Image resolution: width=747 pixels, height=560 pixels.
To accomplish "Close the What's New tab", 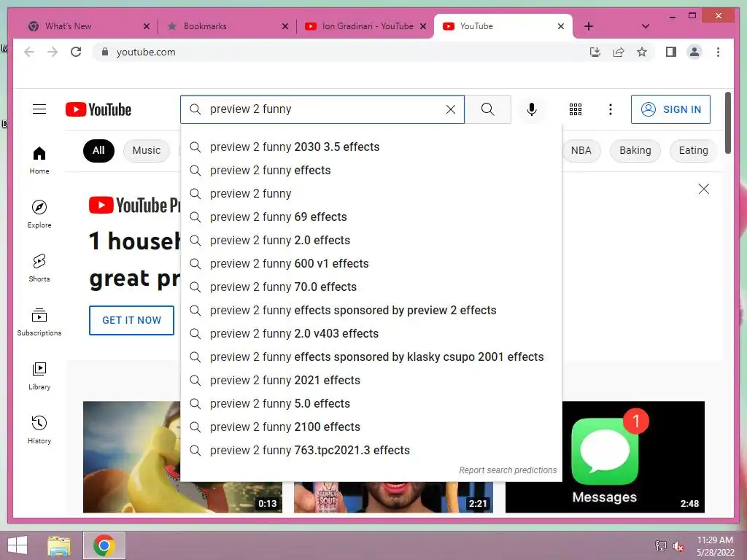I will 147,27.
